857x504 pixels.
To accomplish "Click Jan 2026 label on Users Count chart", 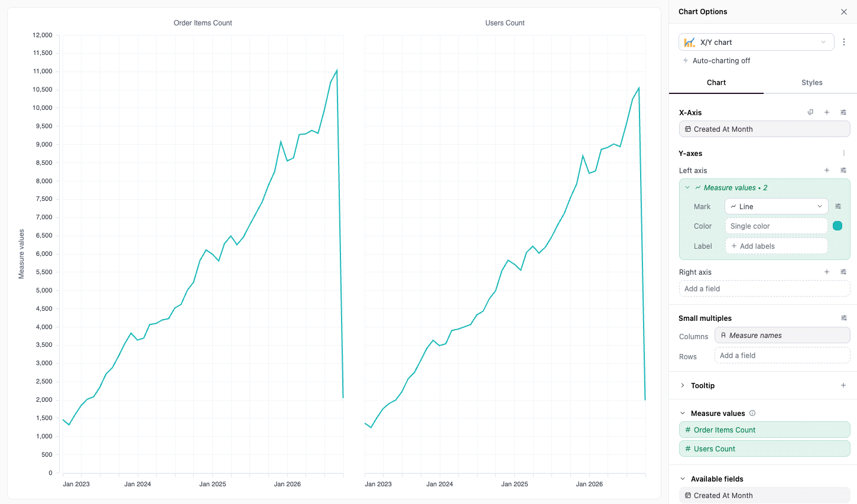I will (x=589, y=484).
